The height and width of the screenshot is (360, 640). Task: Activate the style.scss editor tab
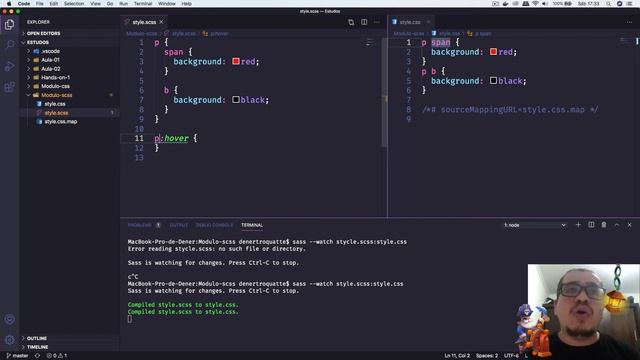point(144,22)
